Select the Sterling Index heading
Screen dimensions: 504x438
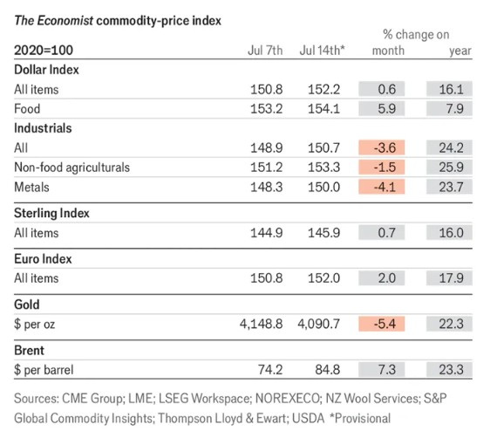click(51, 213)
